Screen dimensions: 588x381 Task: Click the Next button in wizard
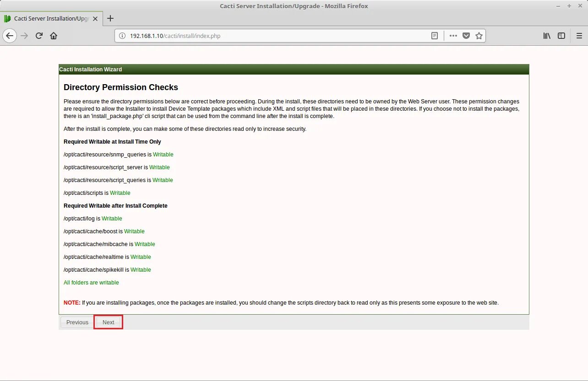pyautogui.click(x=109, y=322)
